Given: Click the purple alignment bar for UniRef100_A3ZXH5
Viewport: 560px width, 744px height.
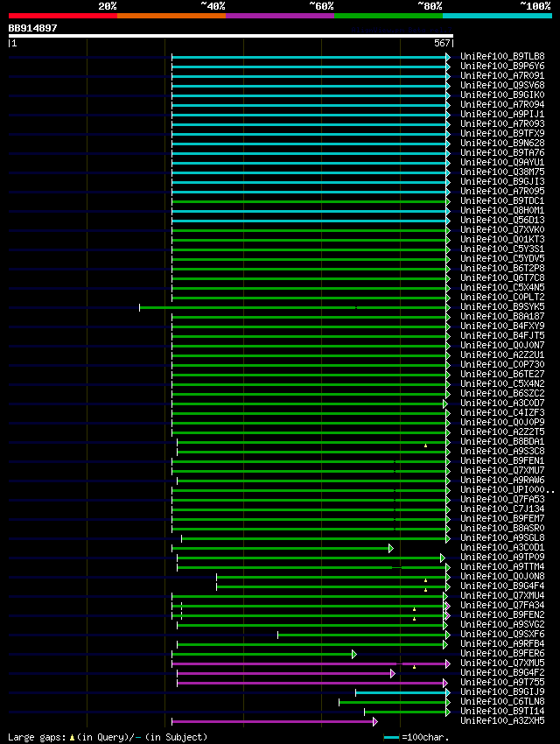Looking at the screenshot, I should tap(272, 722).
